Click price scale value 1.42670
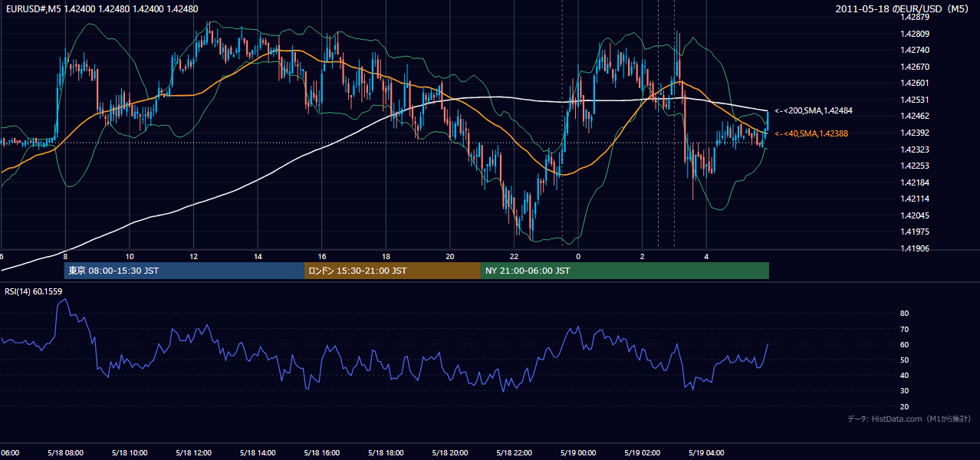 pos(916,67)
